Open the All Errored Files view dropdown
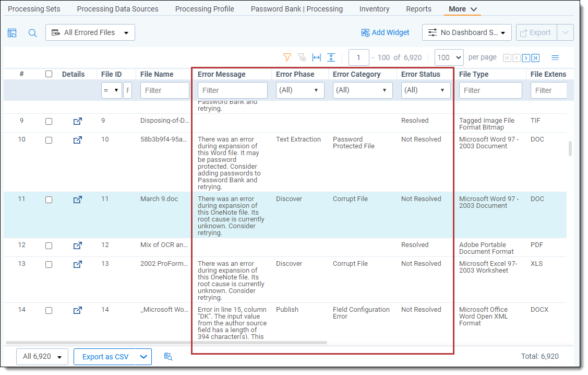 [90, 32]
